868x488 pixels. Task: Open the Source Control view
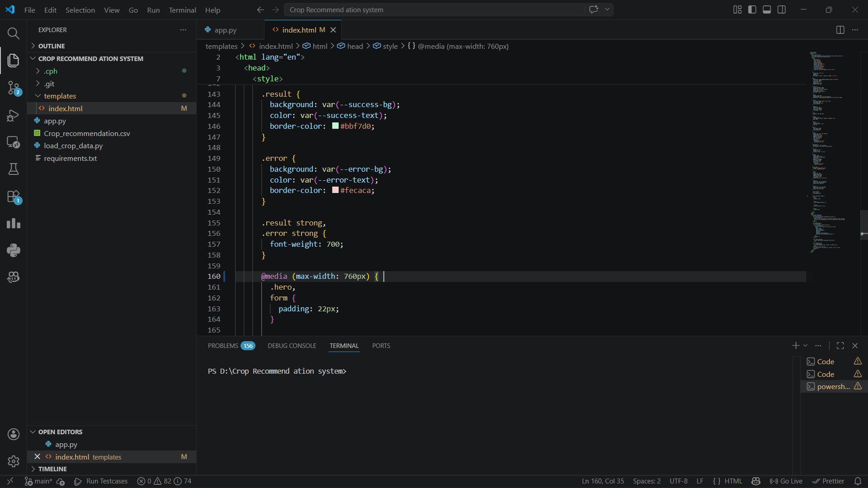coord(13,88)
